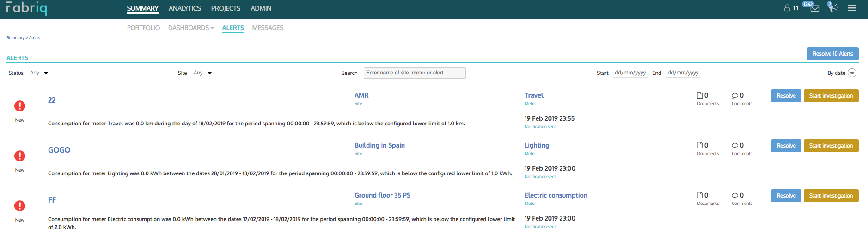Image resolution: width=868 pixels, height=235 pixels.
Task: Click description text of the Travel meter alert
Action: click(x=256, y=124)
